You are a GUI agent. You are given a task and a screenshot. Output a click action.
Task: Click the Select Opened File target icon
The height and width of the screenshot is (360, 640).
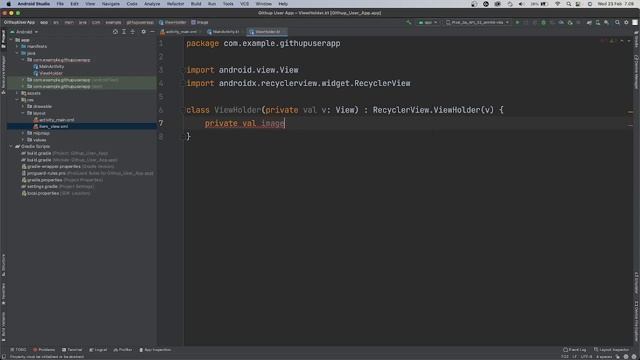click(115, 32)
